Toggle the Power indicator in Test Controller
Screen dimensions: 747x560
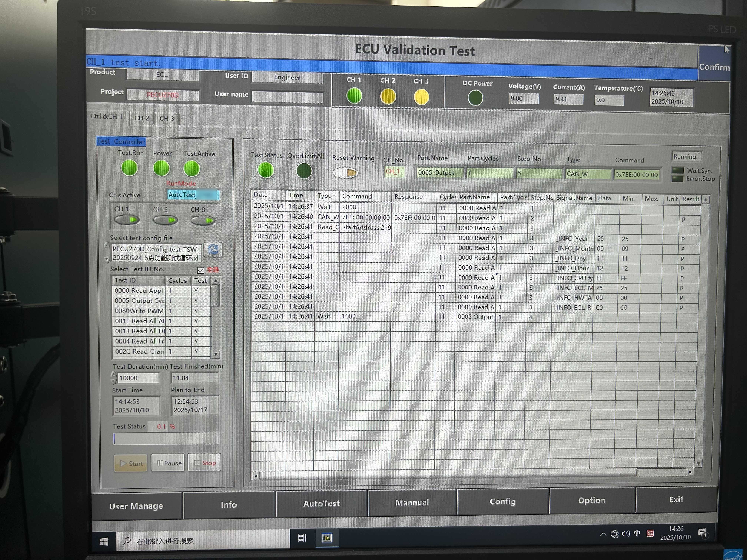pos(161,168)
